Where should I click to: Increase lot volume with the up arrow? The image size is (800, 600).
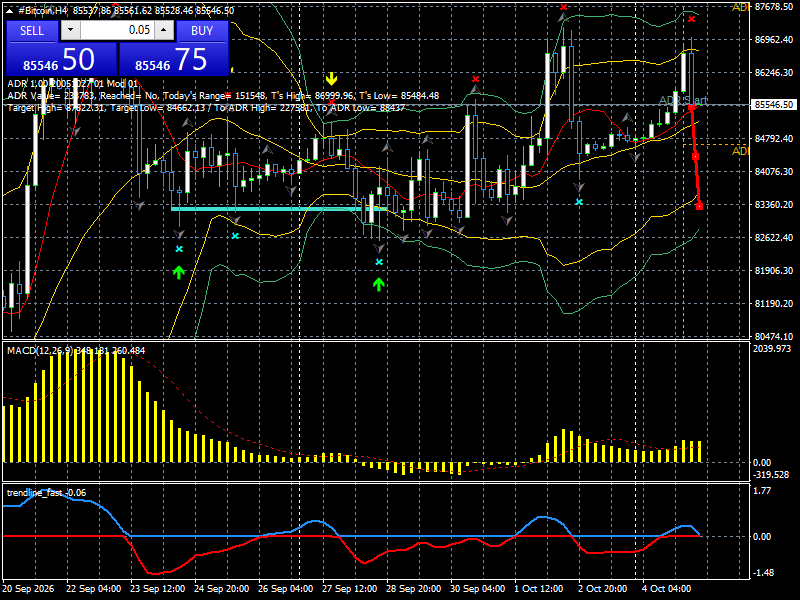(164, 30)
